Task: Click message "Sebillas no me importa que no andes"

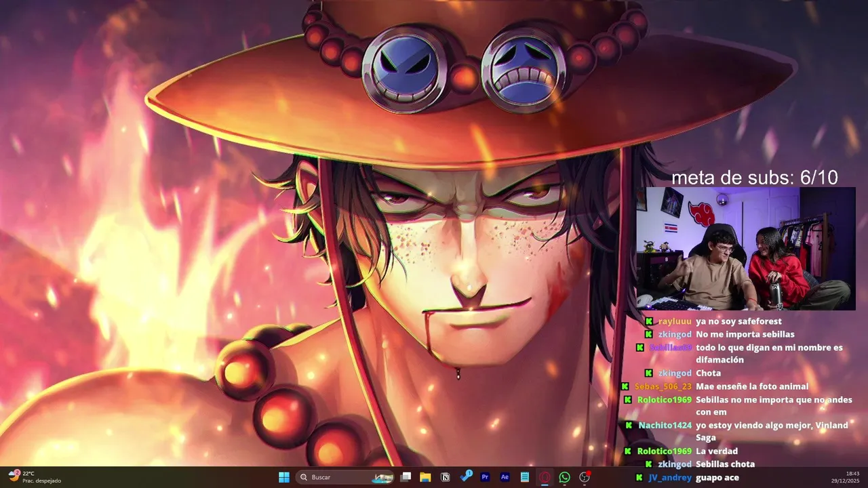Action: click(774, 406)
